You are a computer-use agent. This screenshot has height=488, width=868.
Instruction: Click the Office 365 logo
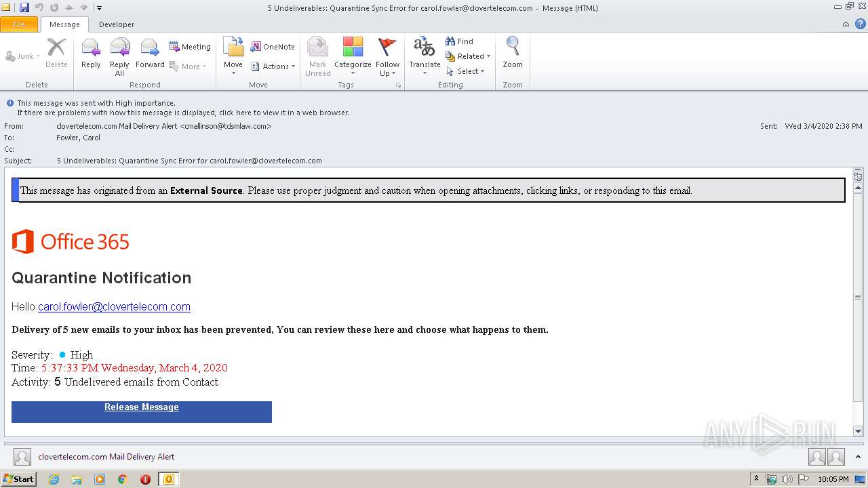click(x=71, y=242)
